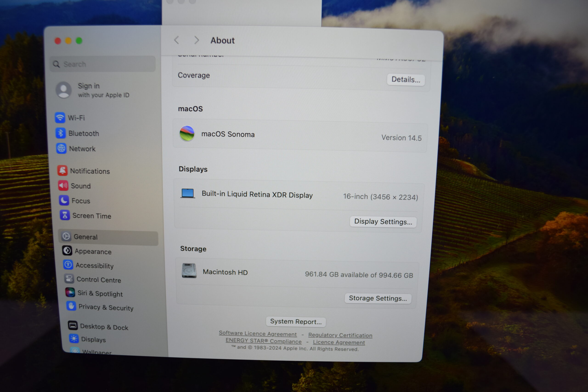Open Screen Time hourglass icon
Image resolution: width=588 pixels, height=392 pixels.
pos(65,215)
